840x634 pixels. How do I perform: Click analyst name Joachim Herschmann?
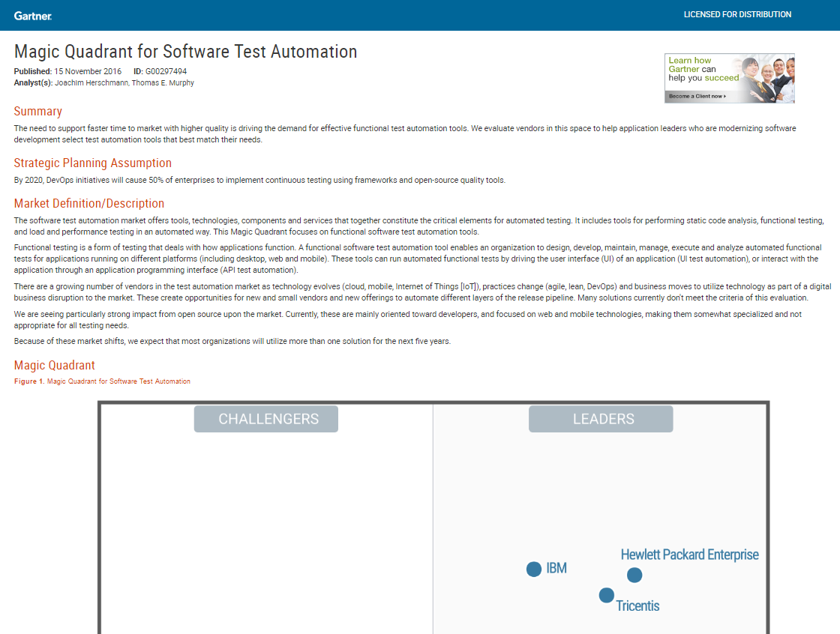point(91,83)
